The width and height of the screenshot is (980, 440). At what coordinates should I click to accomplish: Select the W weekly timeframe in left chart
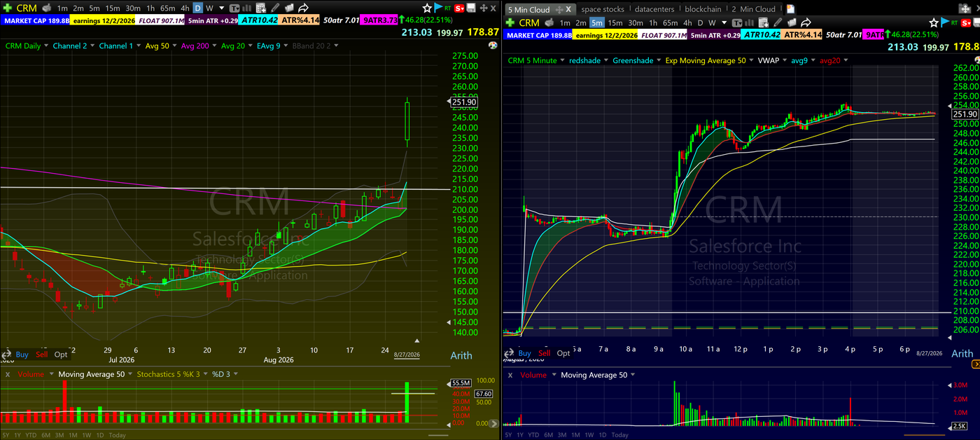point(209,8)
